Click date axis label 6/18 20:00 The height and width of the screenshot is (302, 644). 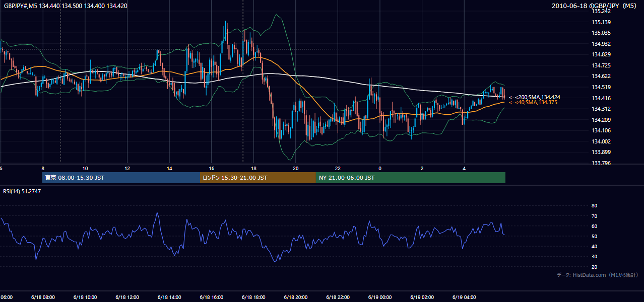tap(295, 297)
